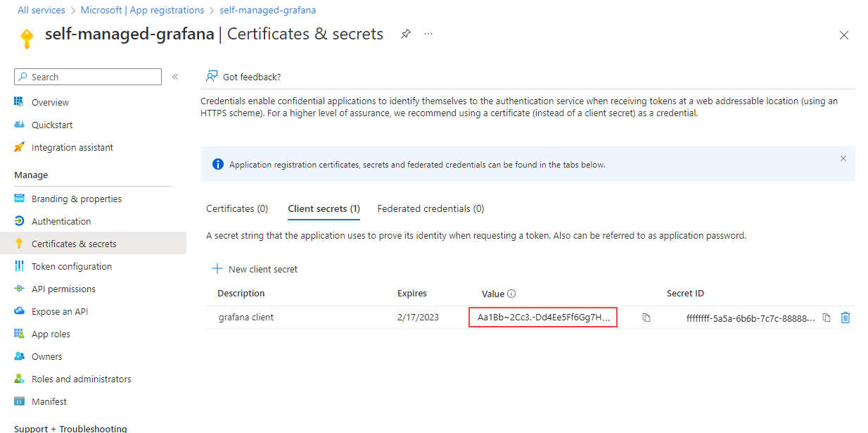Click the Certificates & secrets key icon in sidebar
This screenshot has height=433, width=868.
coord(19,244)
